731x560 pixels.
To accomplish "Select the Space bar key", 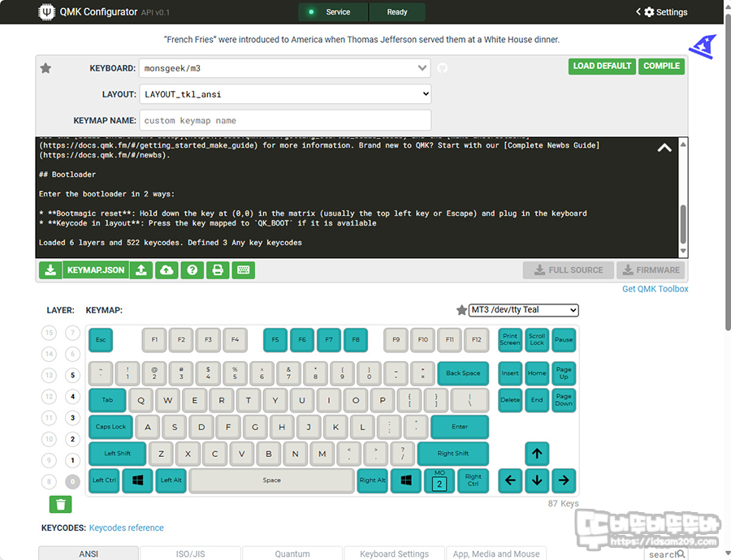I will (272, 480).
